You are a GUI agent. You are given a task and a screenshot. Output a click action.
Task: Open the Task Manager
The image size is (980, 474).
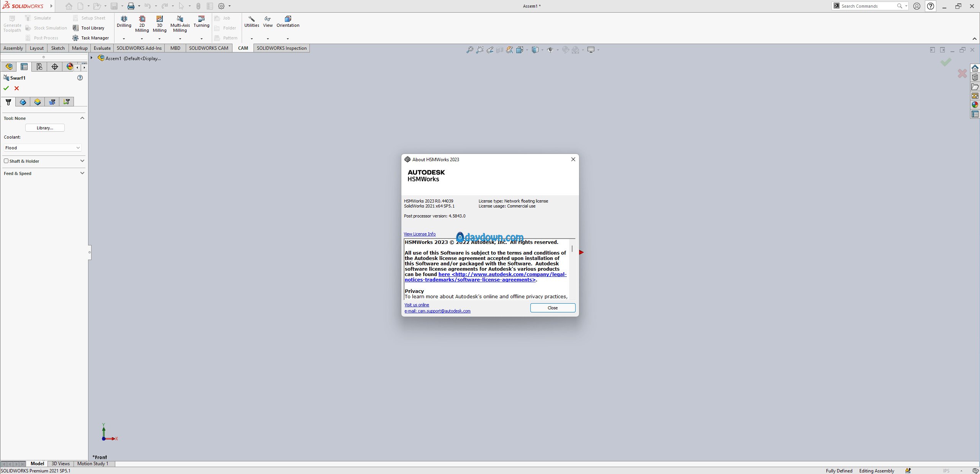click(x=91, y=38)
